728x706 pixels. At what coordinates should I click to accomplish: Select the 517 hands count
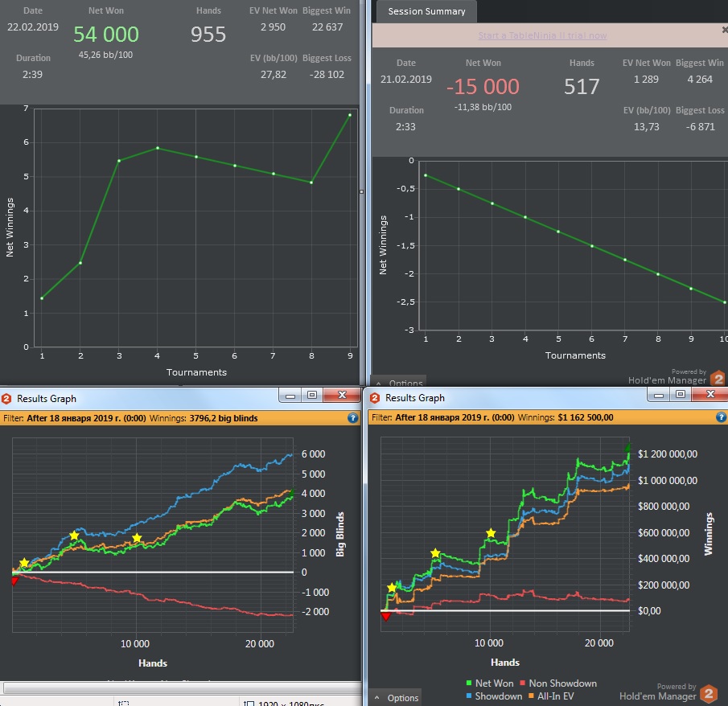(582, 87)
